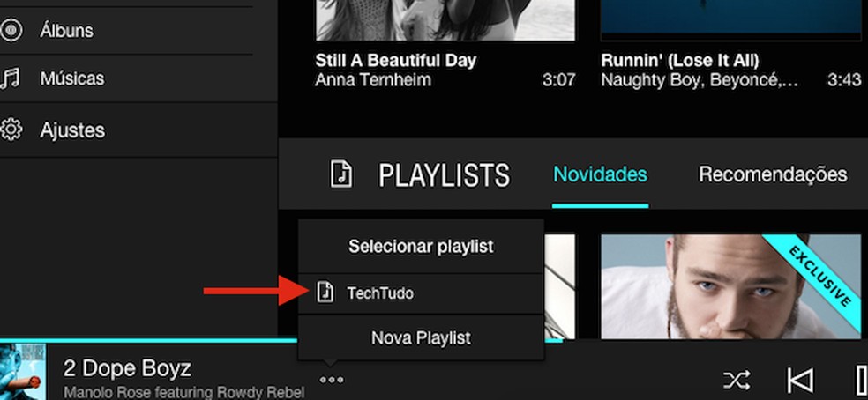The width and height of the screenshot is (868, 400).
Task: Click the Músicas note icon
Action: tap(11, 78)
